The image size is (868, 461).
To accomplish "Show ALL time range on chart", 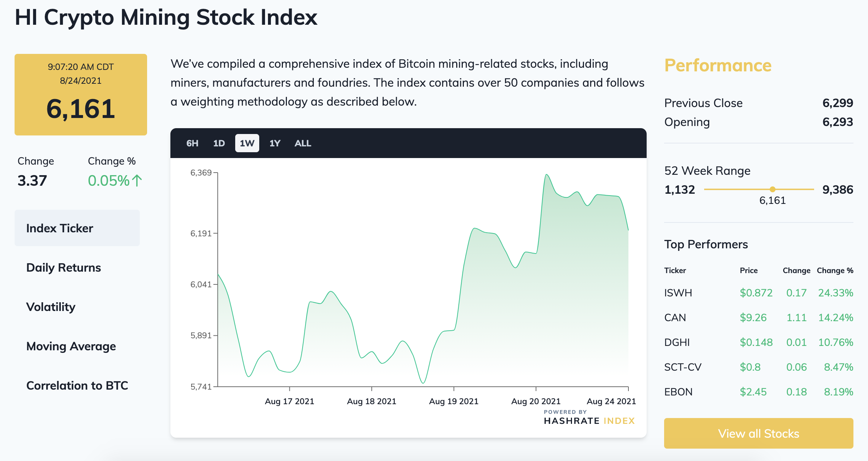I will [303, 143].
